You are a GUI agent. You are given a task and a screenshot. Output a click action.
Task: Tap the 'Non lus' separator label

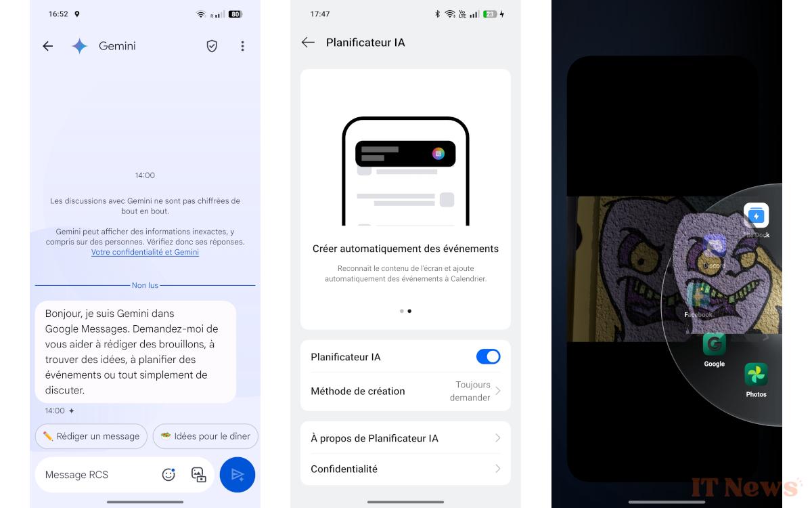click(x=145, y=285)
